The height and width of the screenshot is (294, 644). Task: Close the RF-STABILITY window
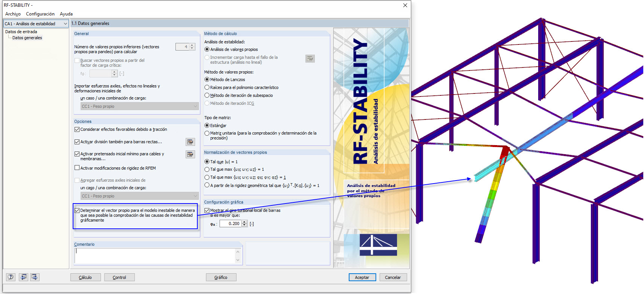405,5
